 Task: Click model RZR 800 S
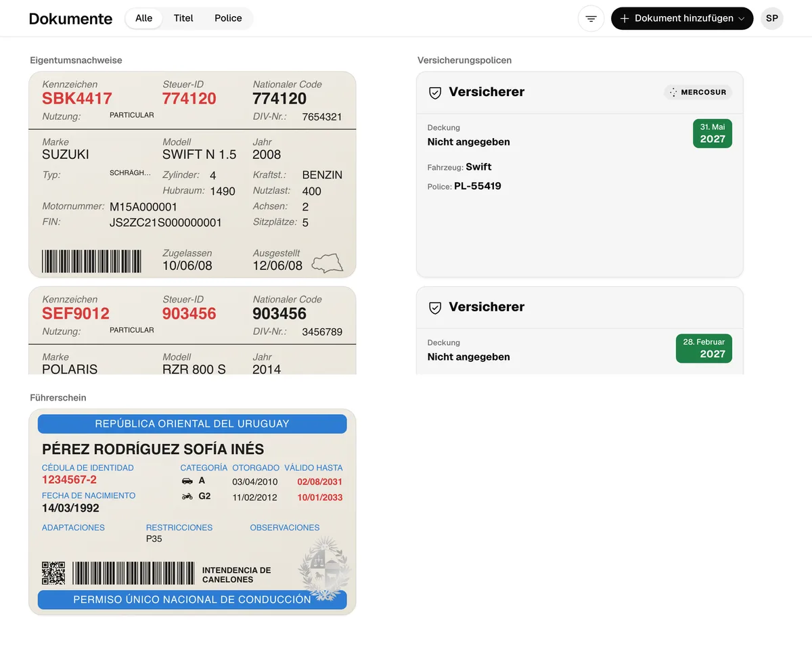tap(194, 369)
